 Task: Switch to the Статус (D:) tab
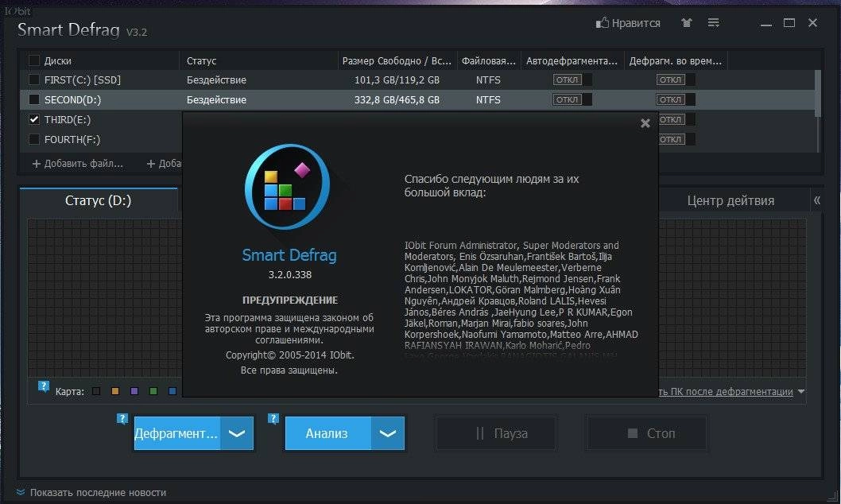98,200
